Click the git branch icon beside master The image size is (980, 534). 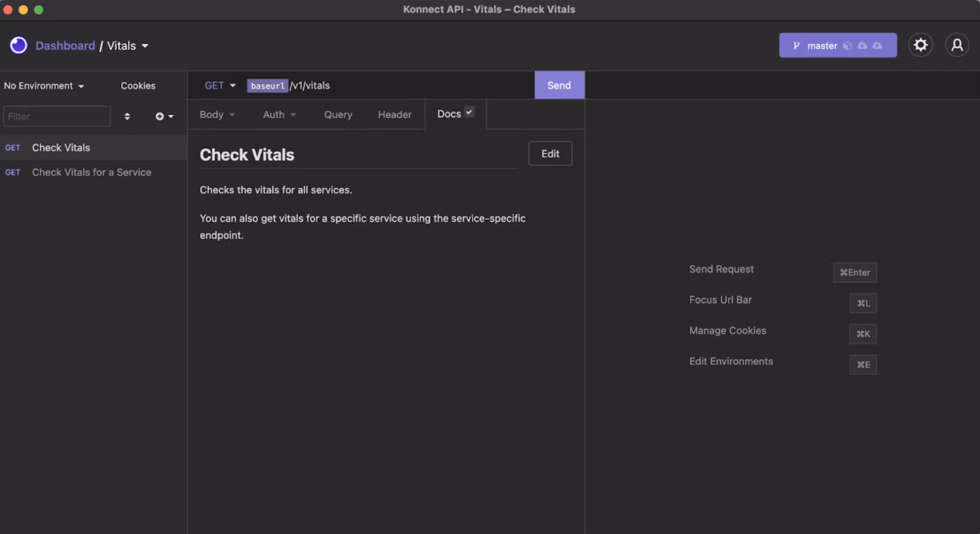pos(796,46)
